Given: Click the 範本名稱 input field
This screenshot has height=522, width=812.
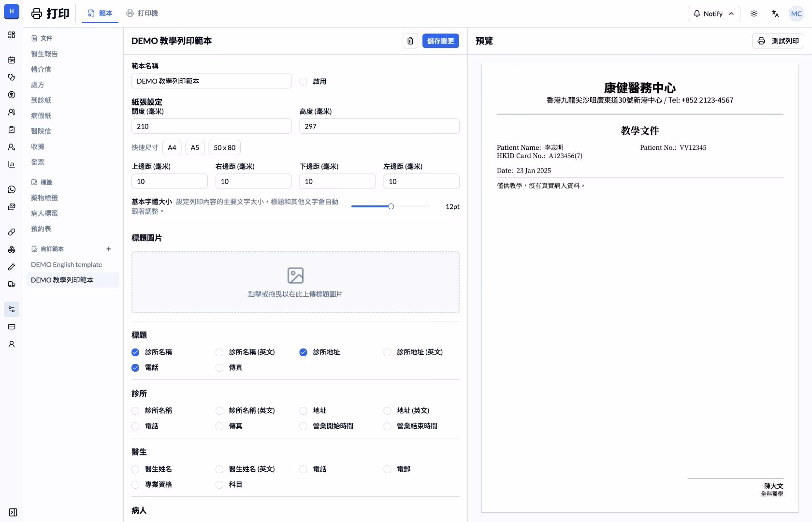Looking at the screenshot, I should (x=211, y=81).
